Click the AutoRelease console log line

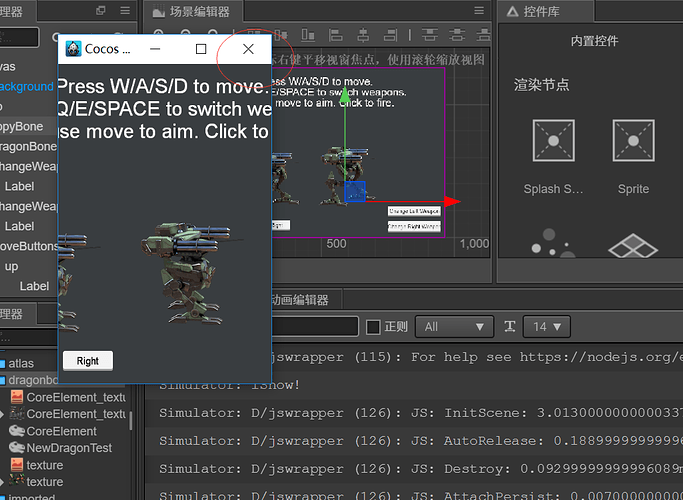point(420,441)
